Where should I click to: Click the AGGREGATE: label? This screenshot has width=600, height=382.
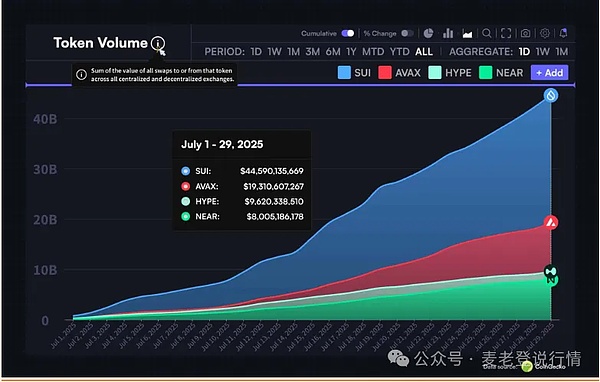tap(481, 52)
